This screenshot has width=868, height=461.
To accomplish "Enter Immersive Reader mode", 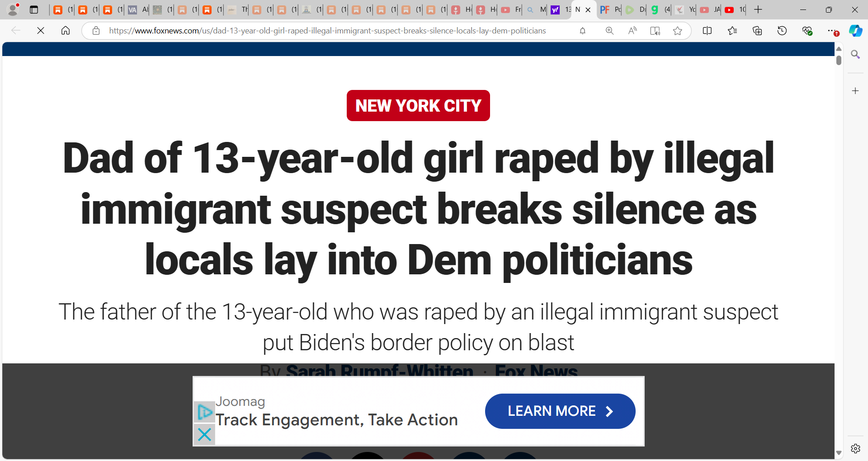I will coord(655,31).
